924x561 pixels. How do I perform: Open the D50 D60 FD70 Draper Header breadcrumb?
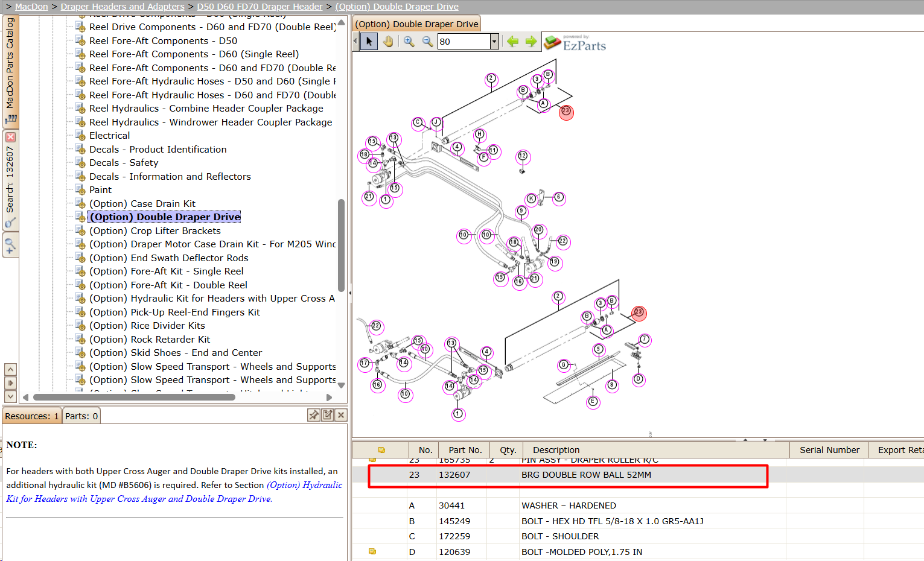260,7
